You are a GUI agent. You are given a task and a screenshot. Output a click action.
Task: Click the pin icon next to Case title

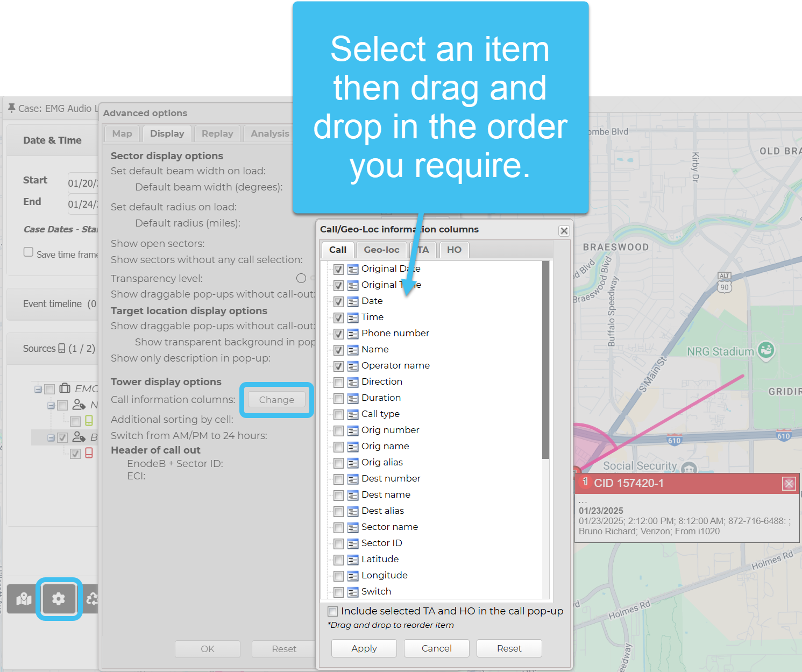(11, 108)
